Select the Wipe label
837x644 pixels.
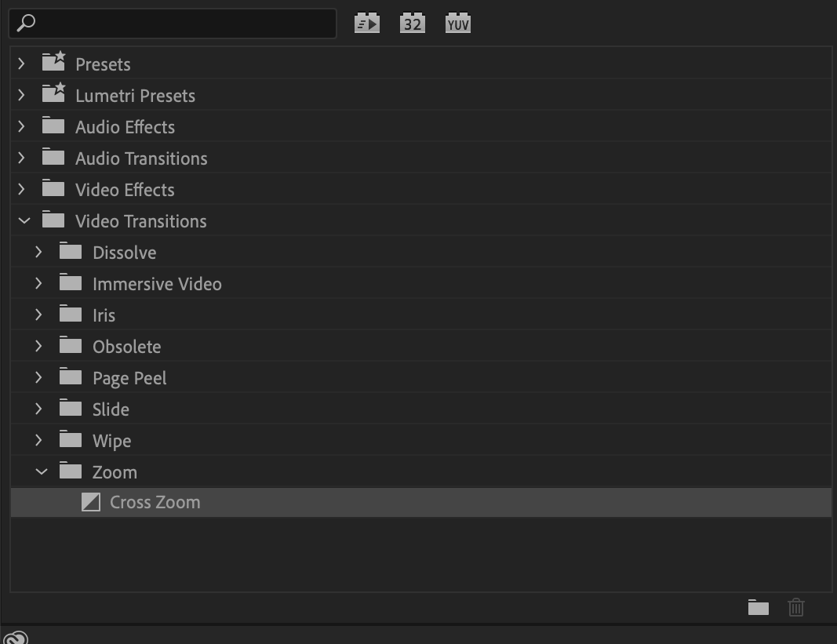pyautogui.click(x=111, y=441)
